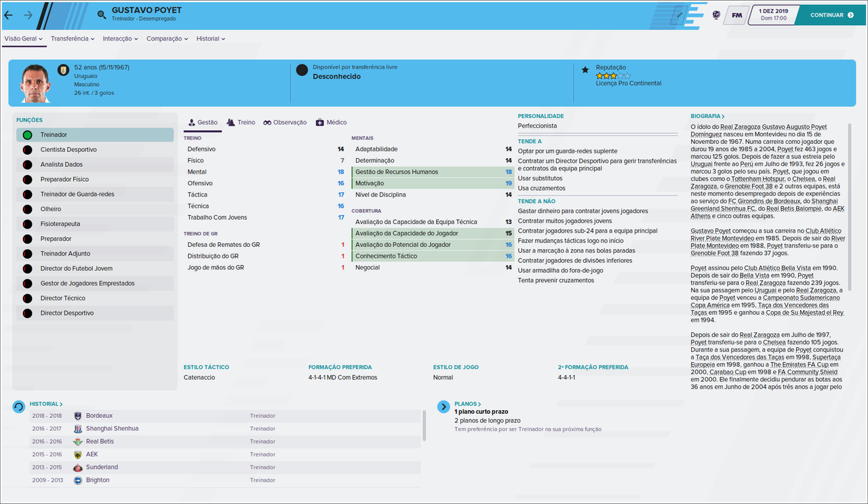The image size is (868, 504).
Task: Switch to the Gestão tab
Action: pos(203,122)
